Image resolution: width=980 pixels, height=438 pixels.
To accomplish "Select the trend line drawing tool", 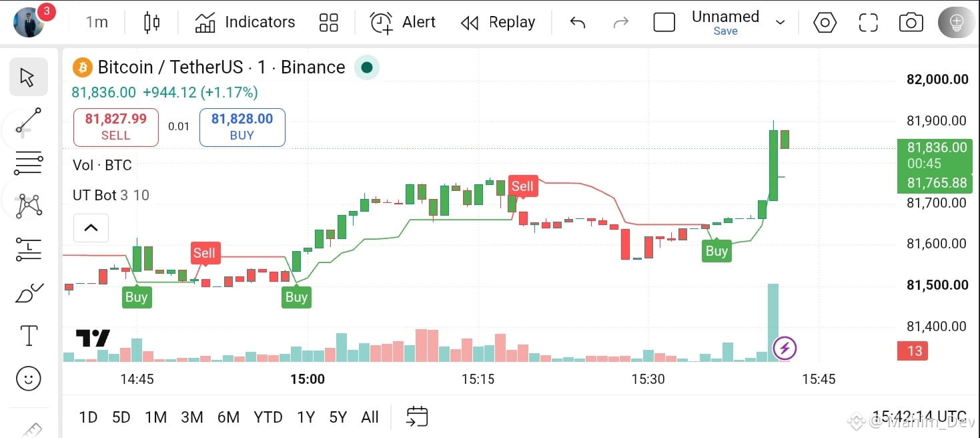I will click(29, 120).
